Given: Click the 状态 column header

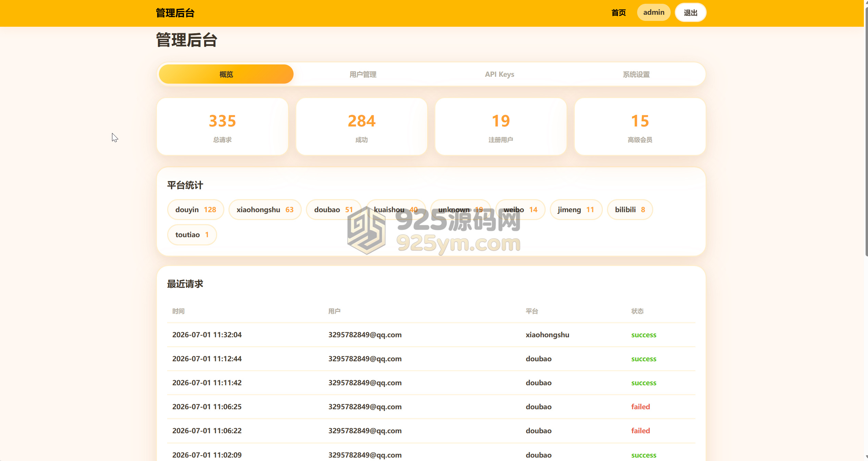Looking at the screenshot, I should (x=637, y=311).
